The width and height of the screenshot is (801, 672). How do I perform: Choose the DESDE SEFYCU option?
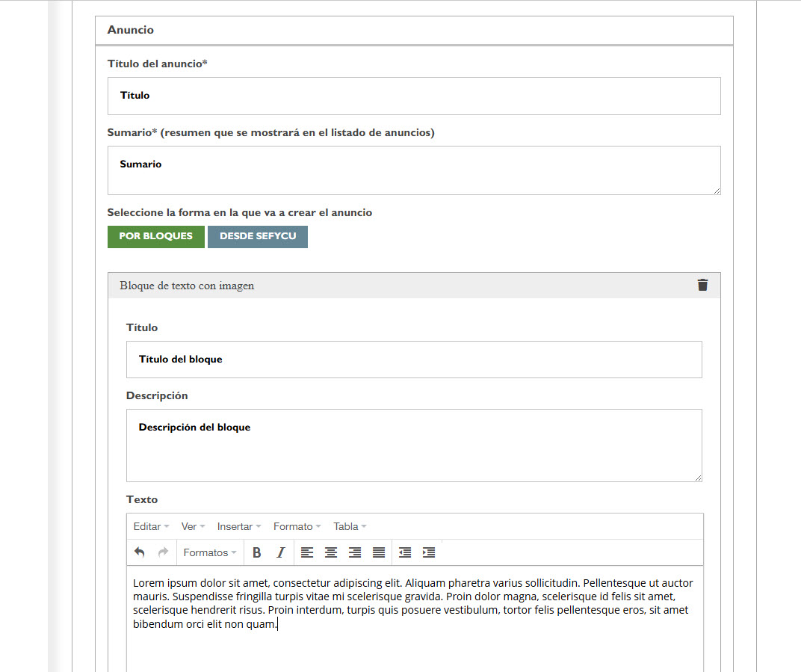[x=258, y=236]
